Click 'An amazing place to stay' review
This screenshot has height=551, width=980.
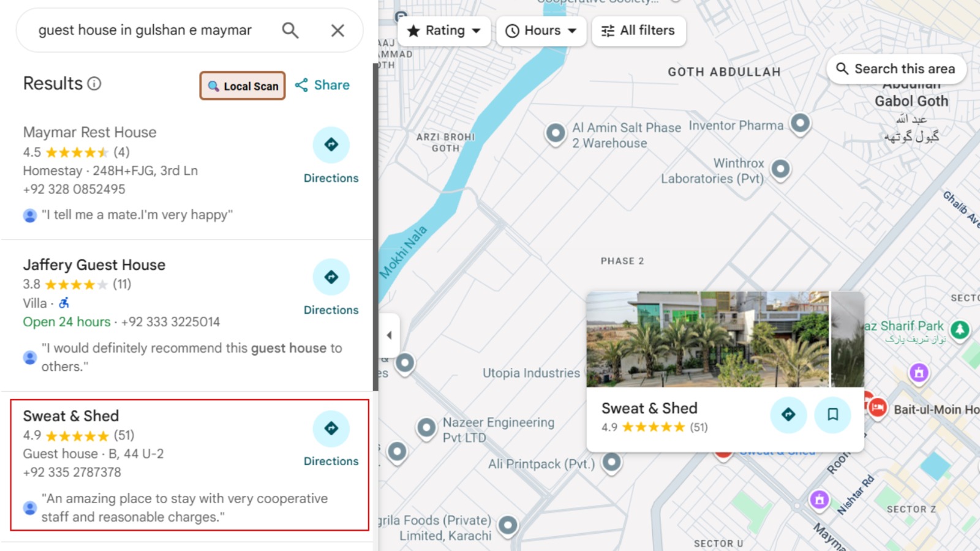tap(184, 508)
